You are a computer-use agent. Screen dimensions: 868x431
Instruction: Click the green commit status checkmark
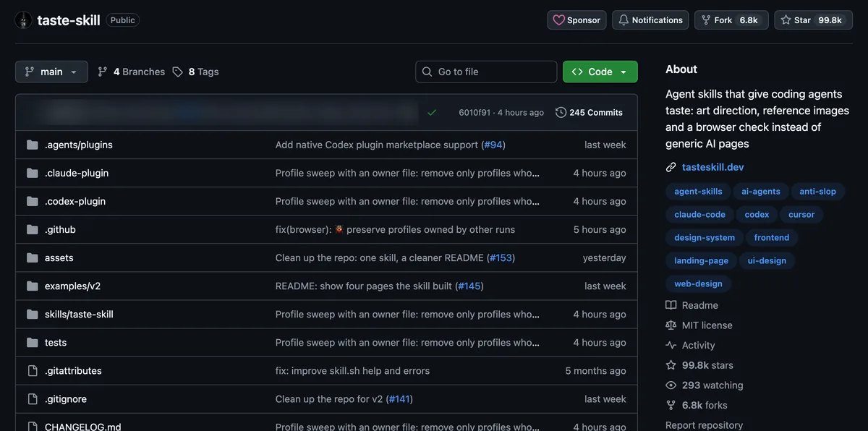[x=432, y=112]
